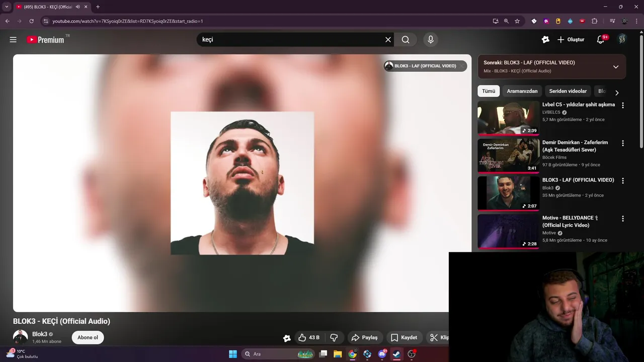Click the sparkle icon left of the like button
This screenshot has height=362, width=644.
(287, 338)
